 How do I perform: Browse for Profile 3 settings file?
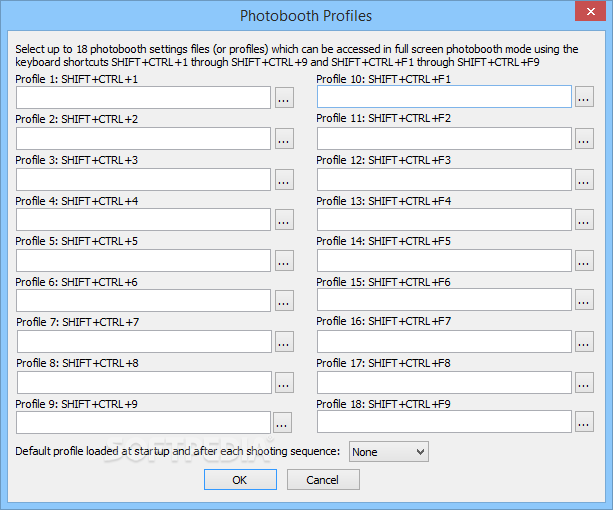pos(284,180)
